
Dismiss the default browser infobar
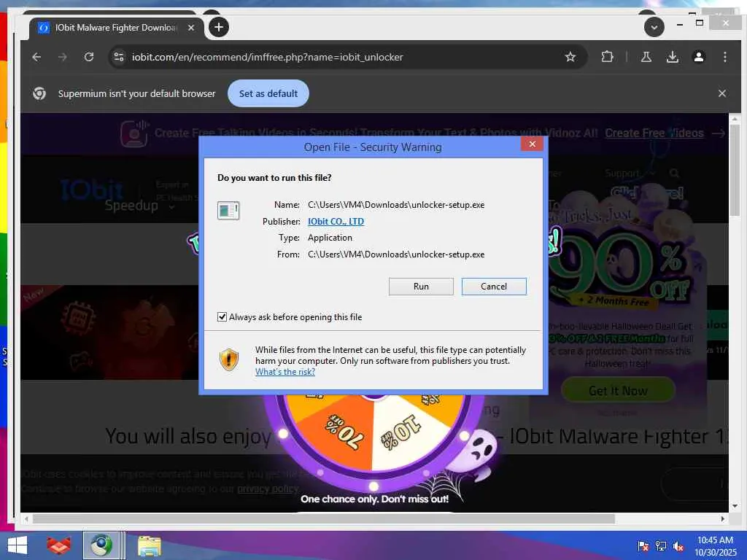point(721,93)
